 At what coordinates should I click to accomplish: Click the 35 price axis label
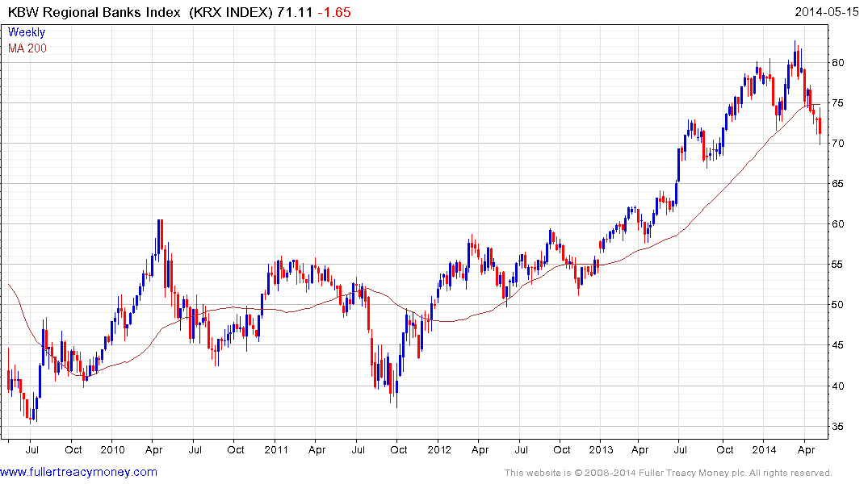pyautogui.click(x=837, y=427)
